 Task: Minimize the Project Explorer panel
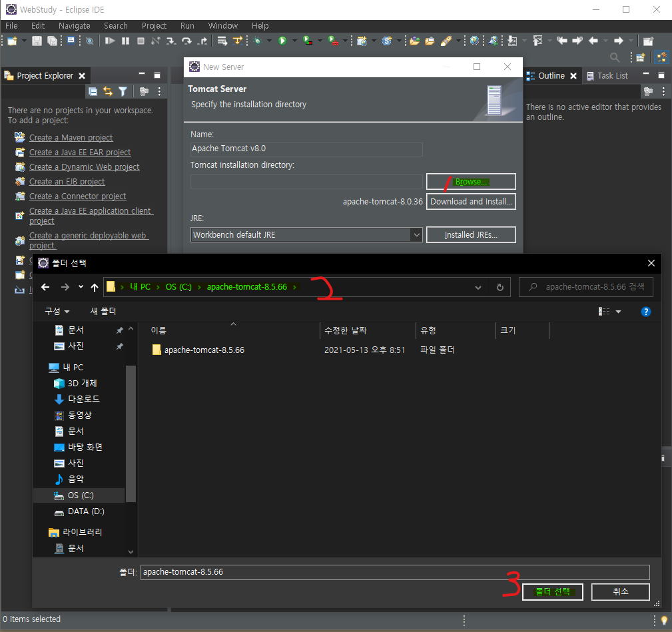pyautogui.click(x=142, y=75)
